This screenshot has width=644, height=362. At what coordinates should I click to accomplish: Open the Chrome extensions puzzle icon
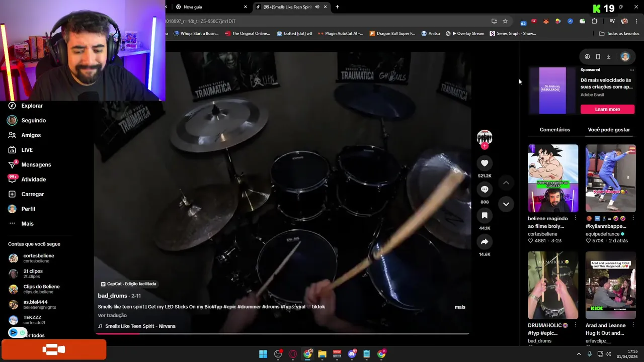point(595,21)
